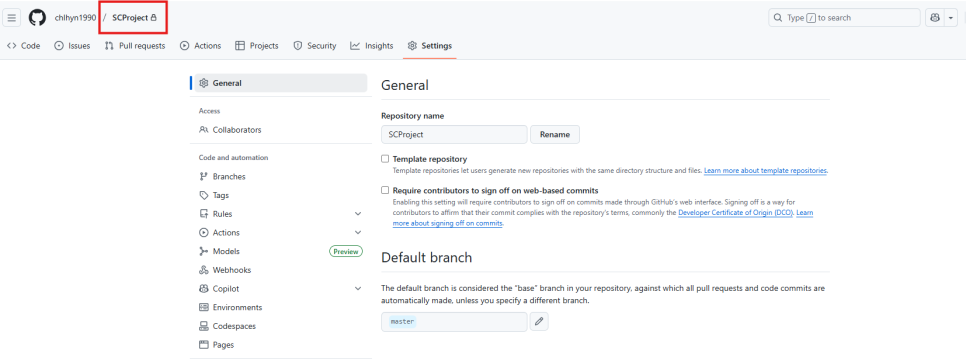Click the Models icon in sidebar
The width and height of the screenshot is (966, 361).
[204, 251]
